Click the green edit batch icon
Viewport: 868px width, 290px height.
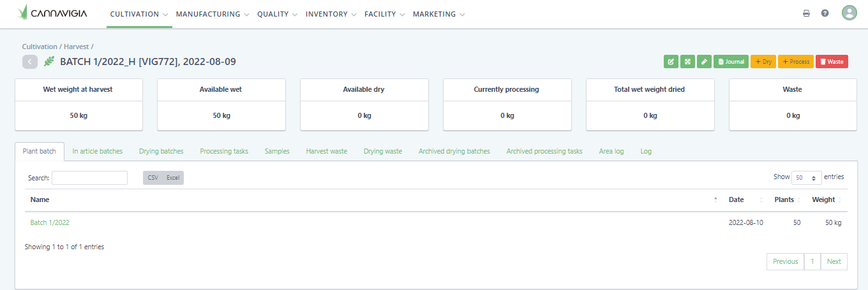(x=671, y=62)
